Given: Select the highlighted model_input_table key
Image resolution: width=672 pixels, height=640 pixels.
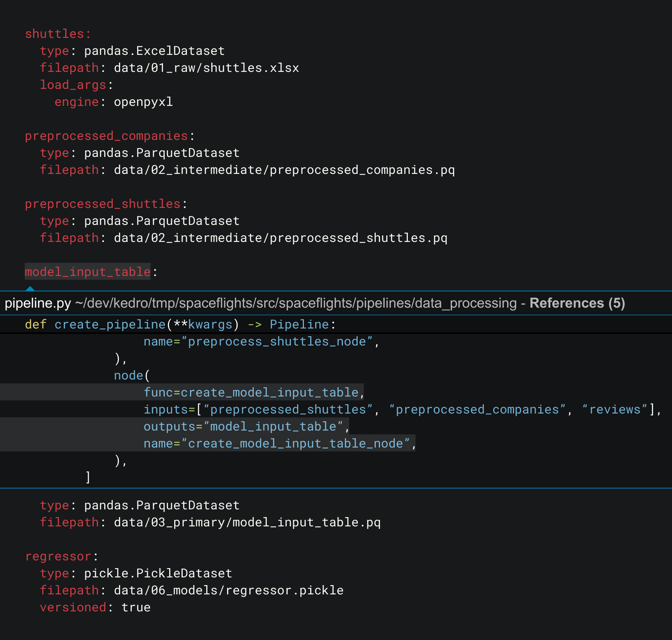Looking at the screenshot, I should tap(87, 272).
